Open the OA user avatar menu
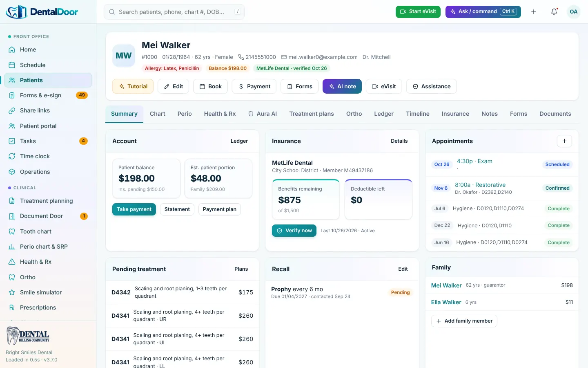 tap(574, 12)
